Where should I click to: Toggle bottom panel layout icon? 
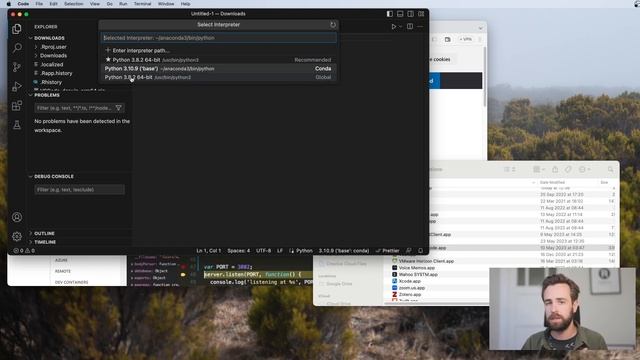click(x=400, y=14)
